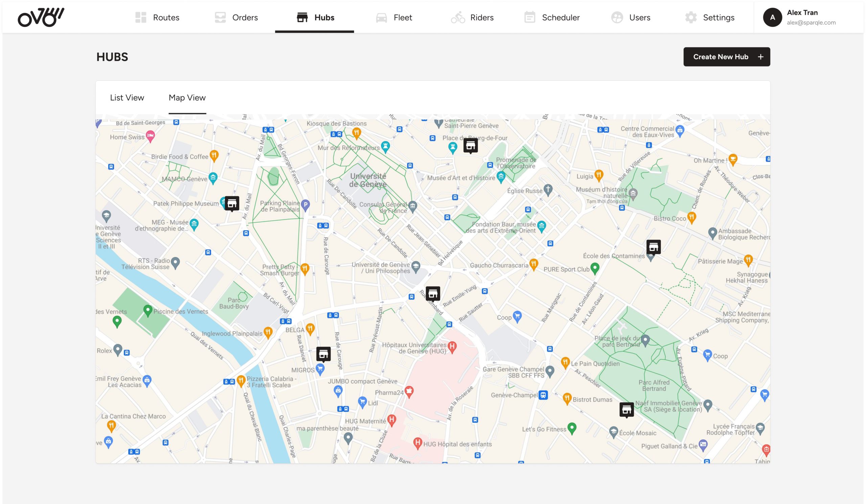Click the Le Pain Quotidien pin
Screen dimensions: 866x504
point(565,363)
